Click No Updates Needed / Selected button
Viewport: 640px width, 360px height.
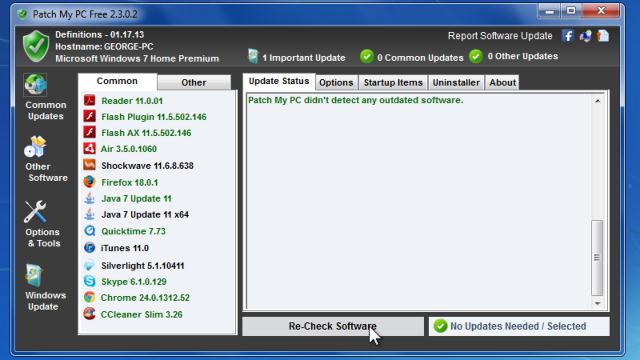pos(519,327)
